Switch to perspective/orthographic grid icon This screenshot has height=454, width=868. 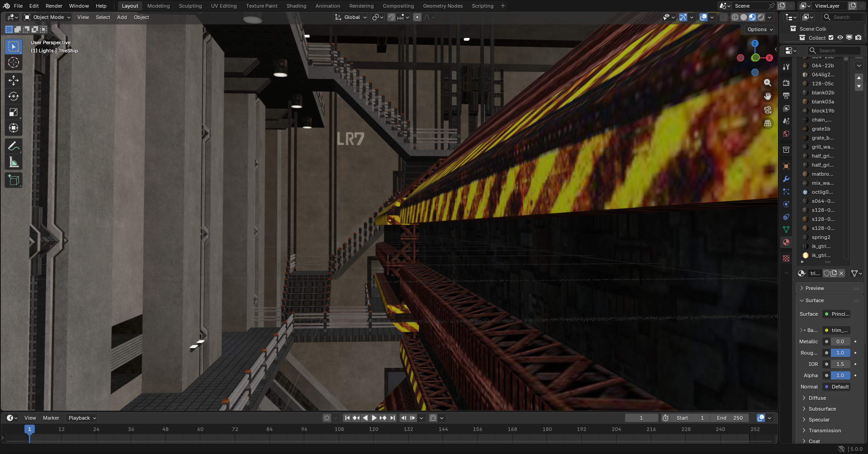click(768, 123)
